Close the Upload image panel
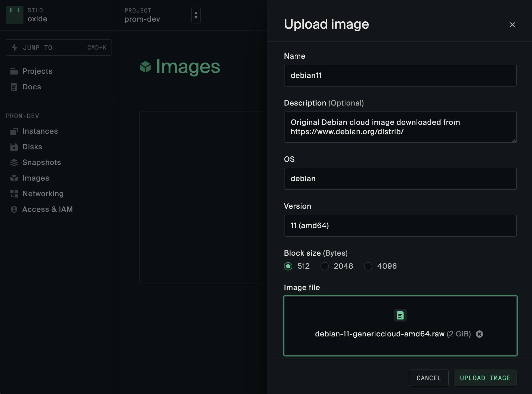Viewport: 532px width, 394px height. (x=512, y=25)
